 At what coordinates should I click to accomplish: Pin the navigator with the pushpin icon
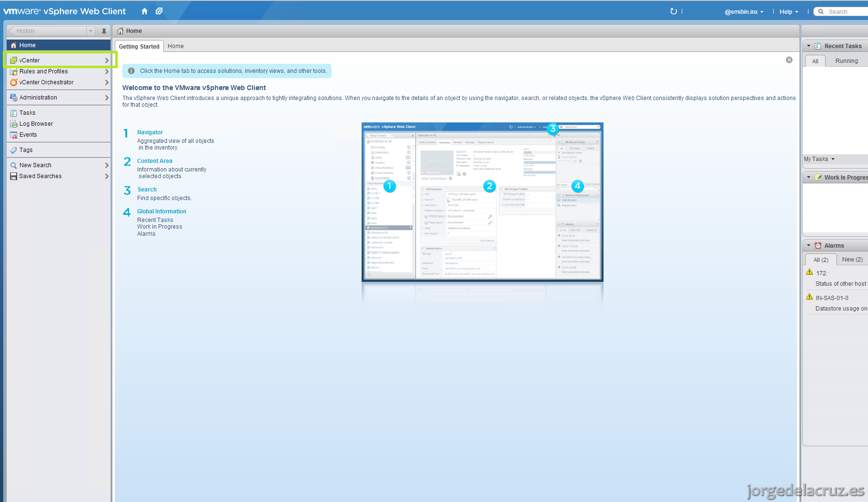[x=104, y=31]
